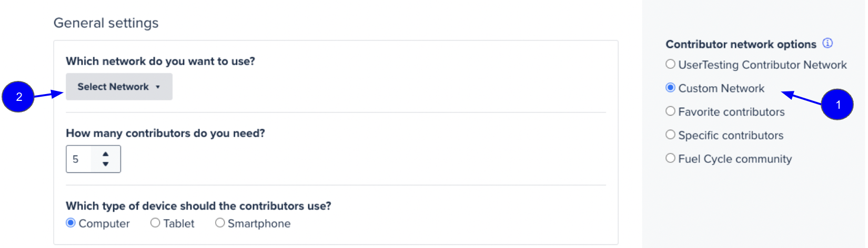Click the General settings heading
The height and width of the screenshot is (248, 868).
click(106, 23)
